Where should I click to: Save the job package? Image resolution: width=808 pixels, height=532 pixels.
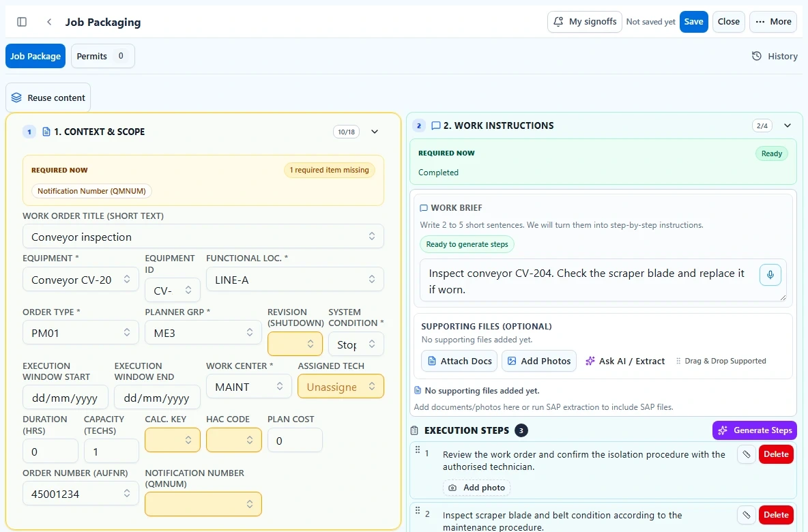(x=693, y=22)
